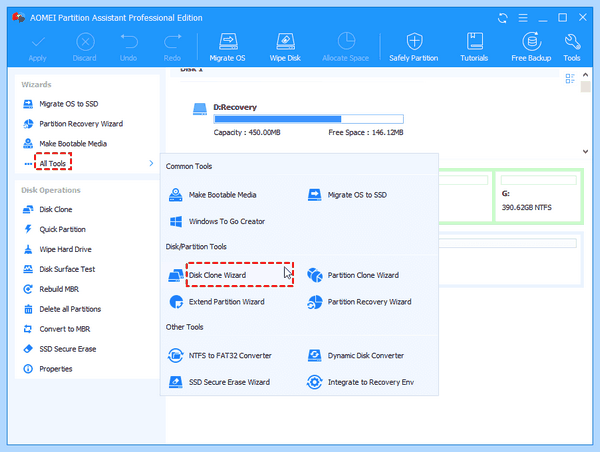Select the G: 390.62GB NTFS partition block
The height and width of the screenshot is (452, 600).
tap(539, 196)
